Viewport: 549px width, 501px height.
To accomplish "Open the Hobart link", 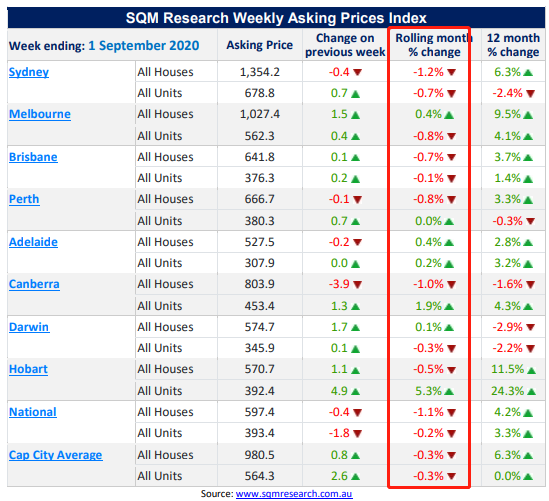I will pyautogui.click(x=28, y=369).
